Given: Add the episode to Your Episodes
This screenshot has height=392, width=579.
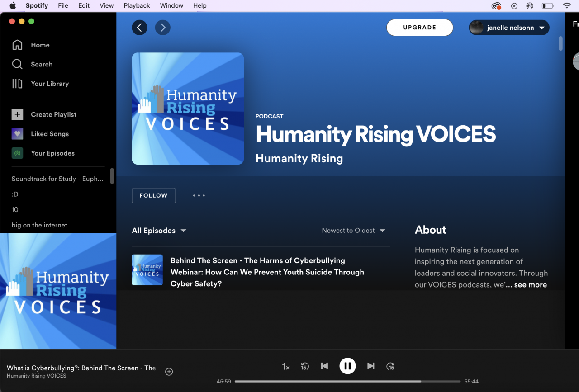Looking at the screenshot, I should (x=169, y=372).
